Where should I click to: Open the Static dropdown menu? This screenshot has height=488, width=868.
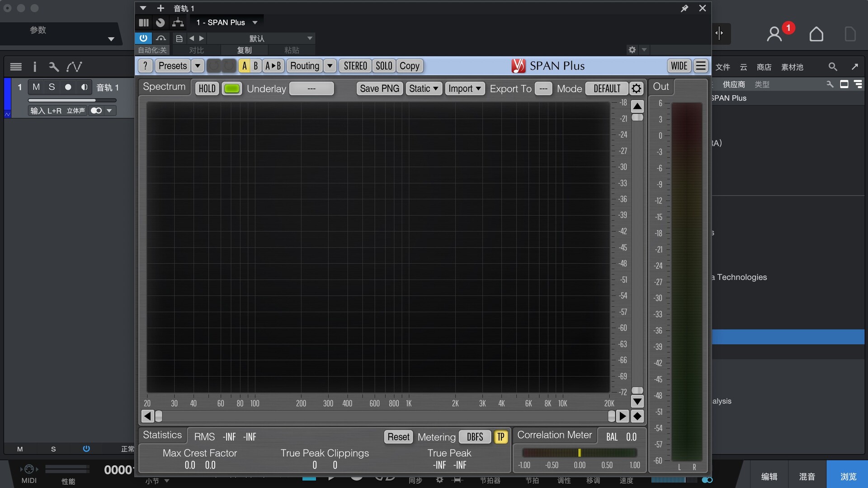424,89
